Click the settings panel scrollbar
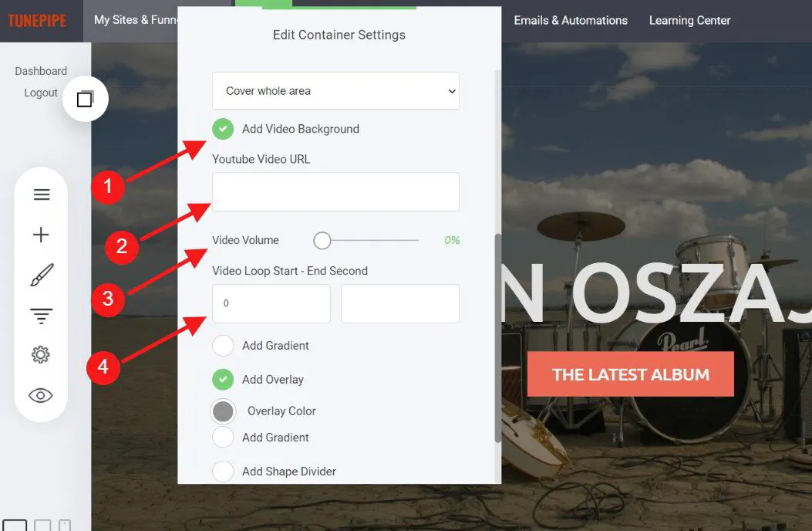 (x=498, y=337)
